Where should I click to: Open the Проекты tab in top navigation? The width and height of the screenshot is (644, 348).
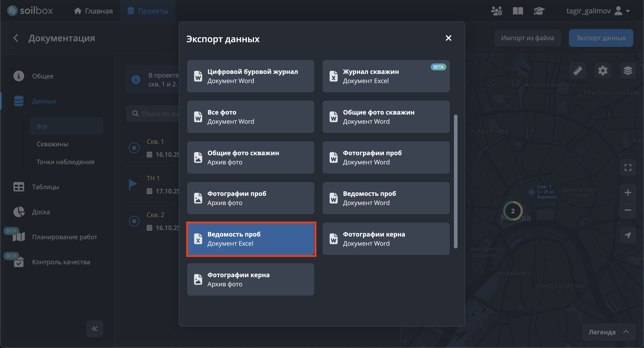(148, 11)
